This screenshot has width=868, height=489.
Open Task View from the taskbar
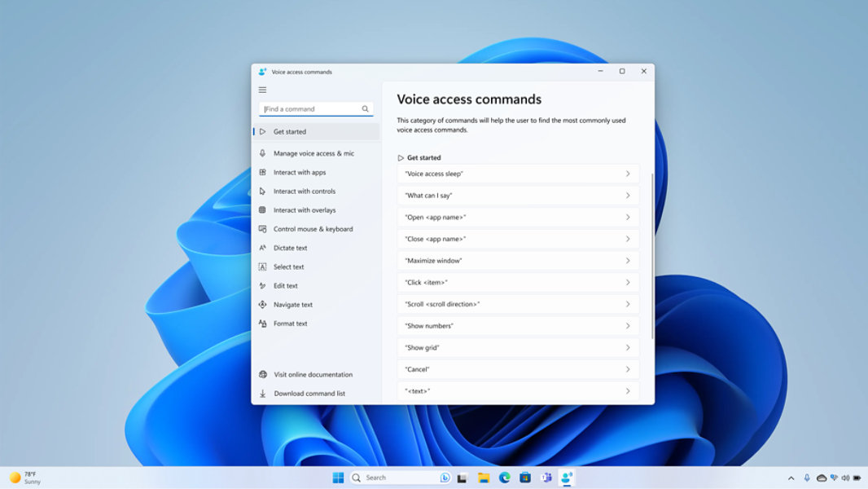pos(462,478)
